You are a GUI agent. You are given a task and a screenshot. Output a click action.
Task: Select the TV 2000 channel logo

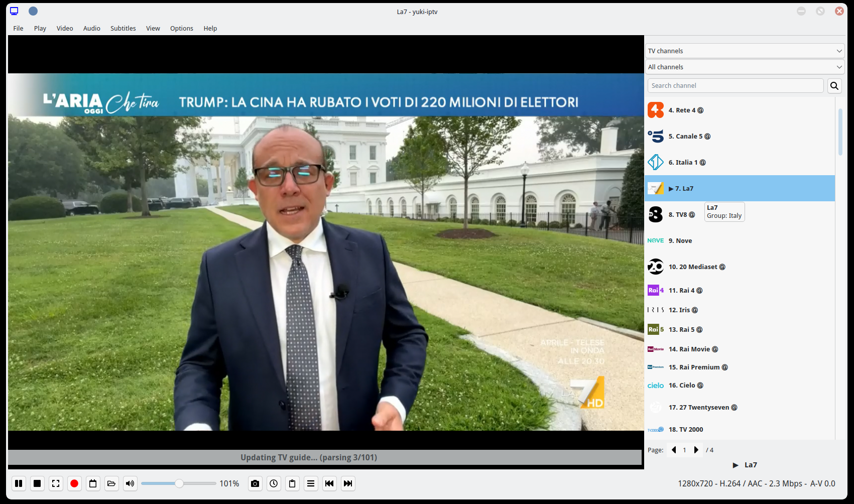coord(656,430)
